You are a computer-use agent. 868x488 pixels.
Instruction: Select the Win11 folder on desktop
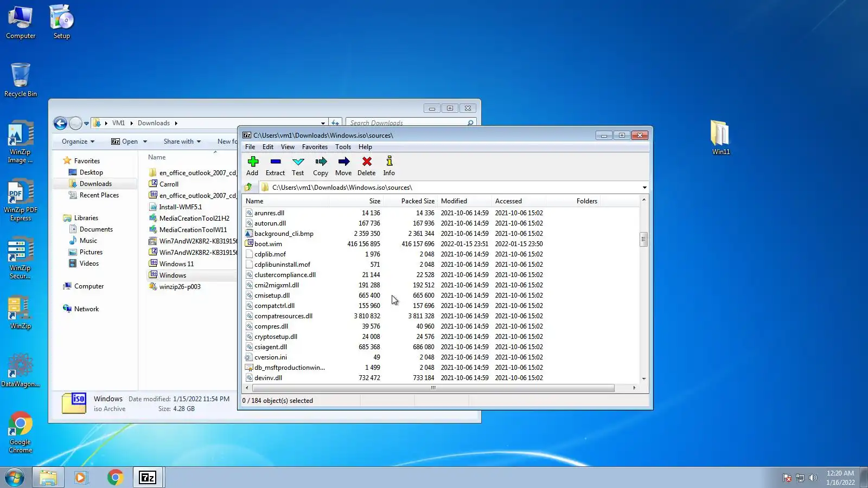720,138
